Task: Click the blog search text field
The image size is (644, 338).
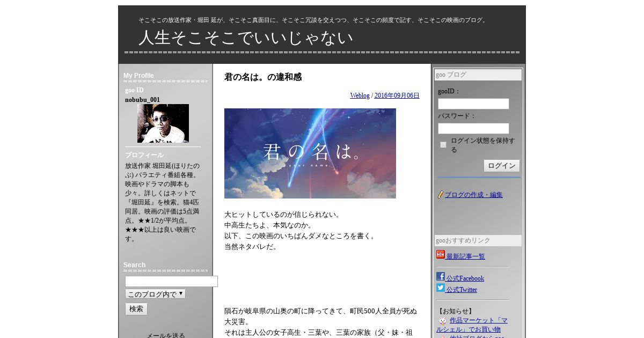Action: pos(171,281)
